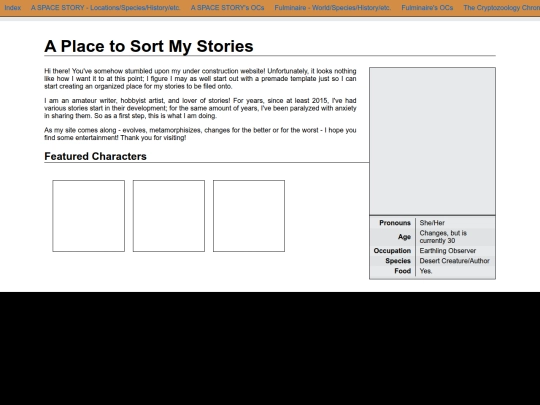540x405 pixels.
Task: Open The Cryptozoology Chronicles nav link
Action: [x=501, y=8]
